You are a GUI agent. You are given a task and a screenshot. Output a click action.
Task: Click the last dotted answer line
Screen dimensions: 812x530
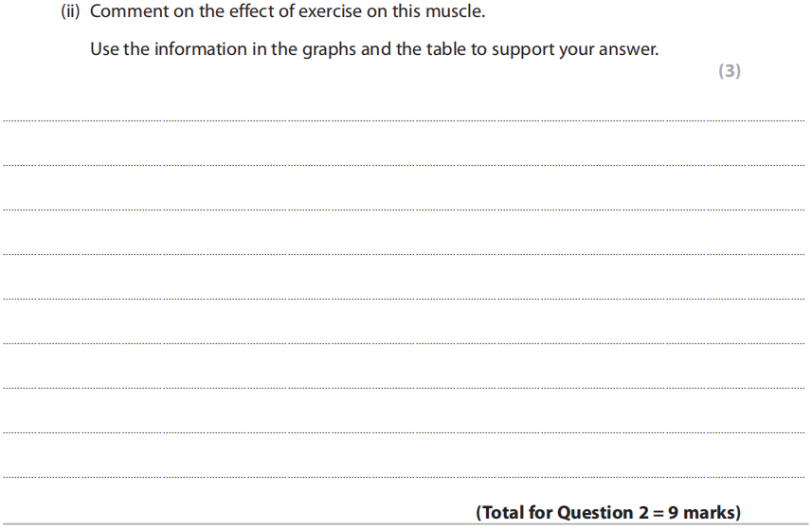pyautogui.click(x=404, y=477)
